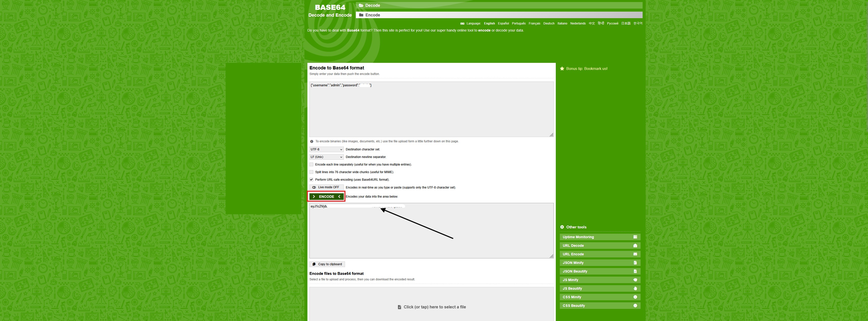Click the ENCODE button
Viewport: 868px width, 321px height.
[x=326, y=197]
